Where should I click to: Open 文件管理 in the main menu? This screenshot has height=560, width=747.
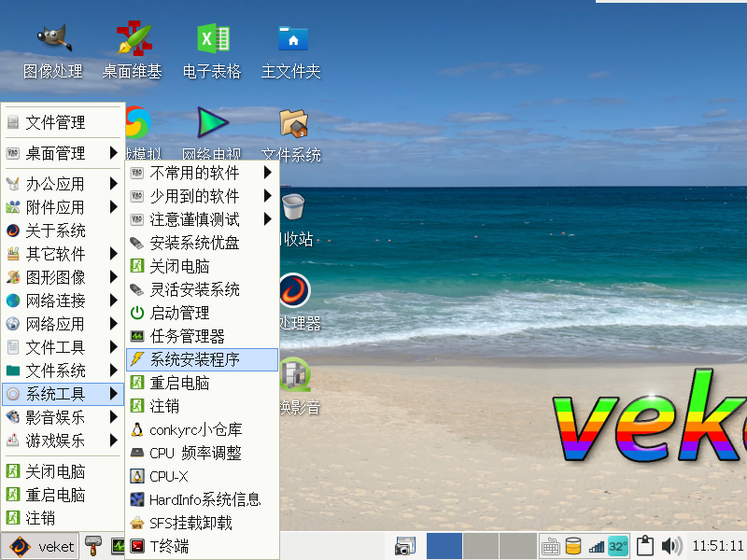63,122
